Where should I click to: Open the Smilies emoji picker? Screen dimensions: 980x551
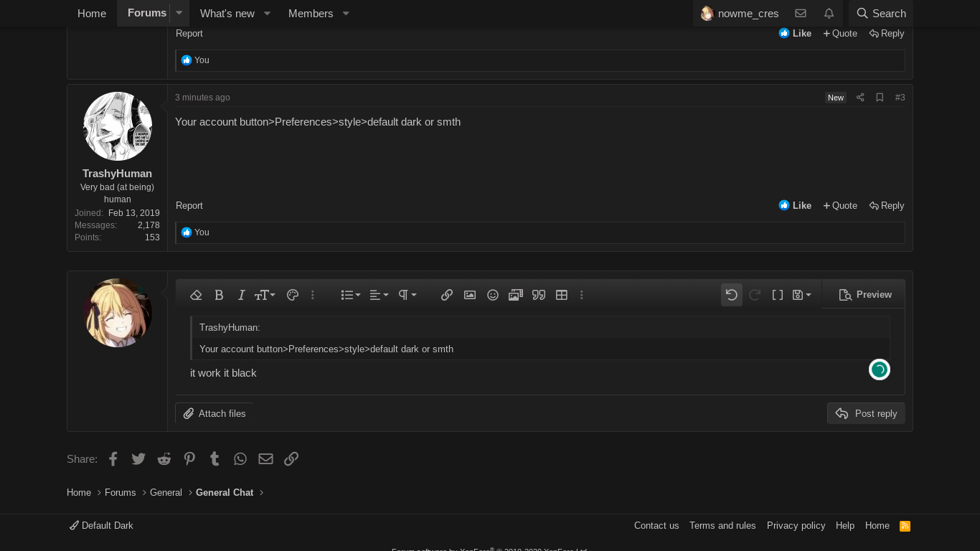pyautogui.click(x=493, y=295)
